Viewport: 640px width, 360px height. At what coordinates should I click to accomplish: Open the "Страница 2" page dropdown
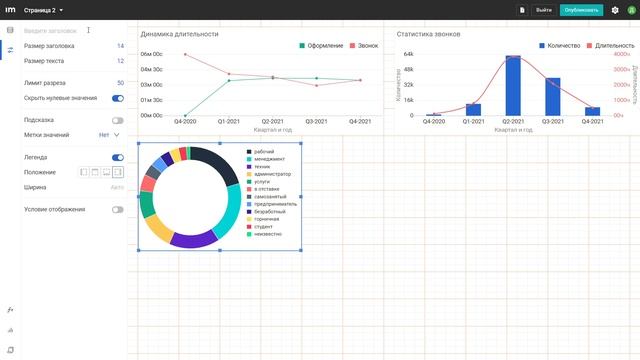click(43, 10)
